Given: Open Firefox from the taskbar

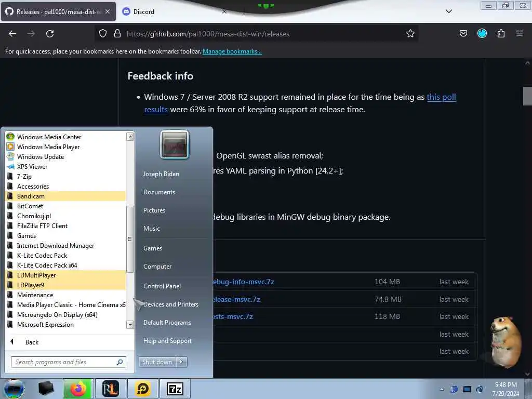Looking at the screenshot, I should (x=78, y=389).
